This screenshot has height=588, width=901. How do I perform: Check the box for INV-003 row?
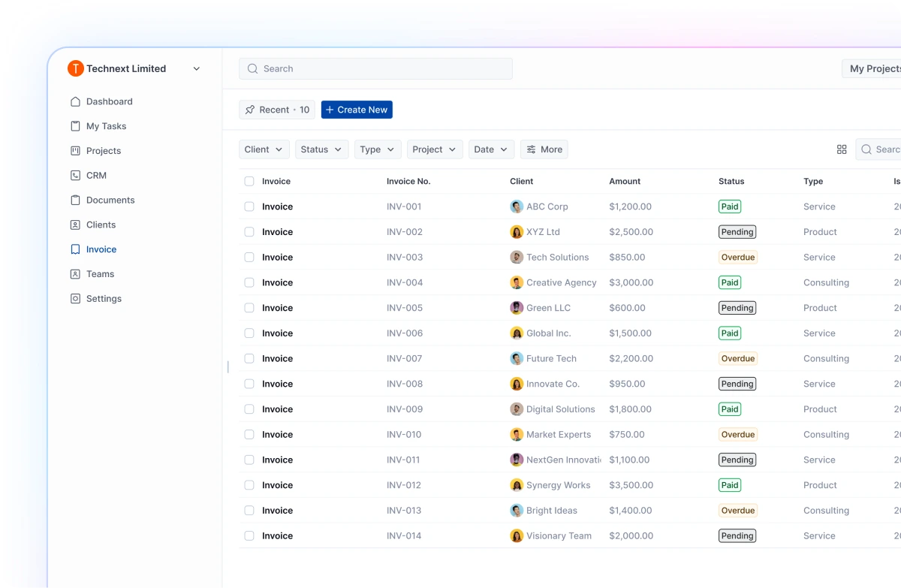pos(249,257)
